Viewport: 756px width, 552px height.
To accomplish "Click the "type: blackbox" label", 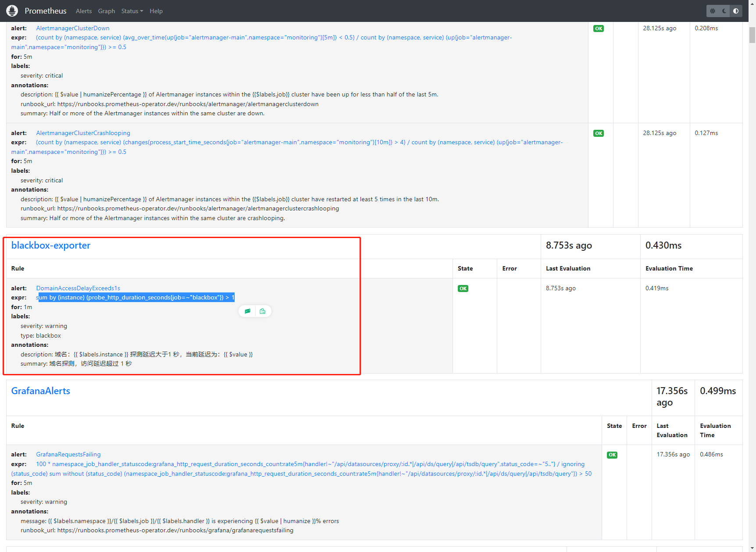I will (41, 336).
